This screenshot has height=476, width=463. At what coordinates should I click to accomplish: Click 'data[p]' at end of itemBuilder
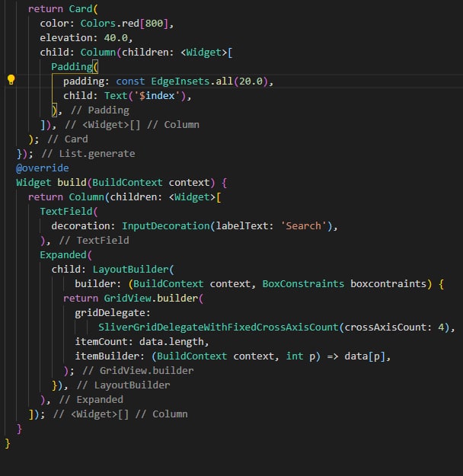point(365,356)
